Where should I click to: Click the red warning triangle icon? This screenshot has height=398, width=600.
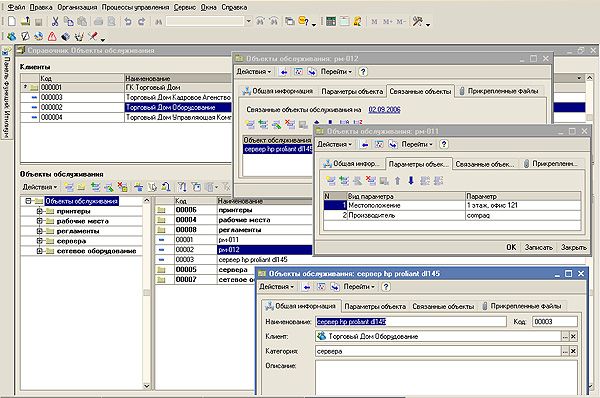click(52, 37)
